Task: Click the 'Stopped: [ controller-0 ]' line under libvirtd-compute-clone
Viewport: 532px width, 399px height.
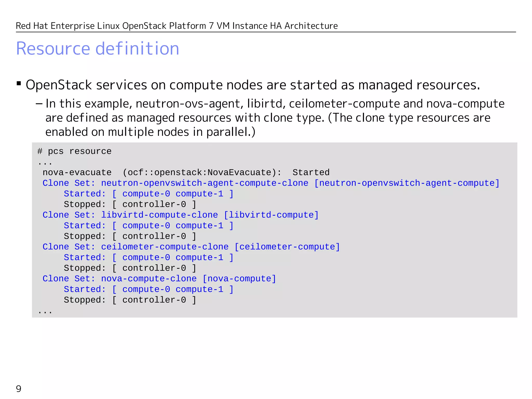Action: coord(130,236)
